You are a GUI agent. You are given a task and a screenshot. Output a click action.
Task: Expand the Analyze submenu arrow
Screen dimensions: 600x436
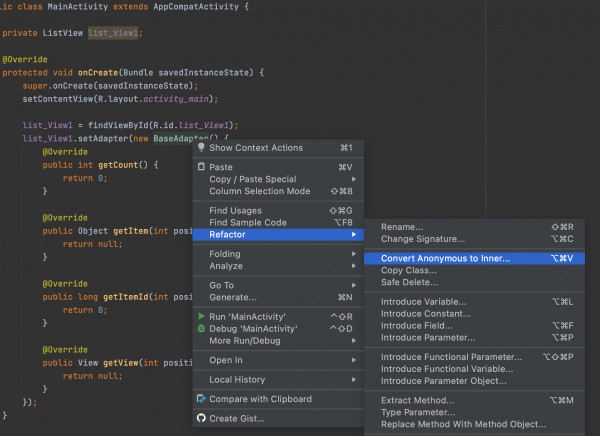[354, 266]
